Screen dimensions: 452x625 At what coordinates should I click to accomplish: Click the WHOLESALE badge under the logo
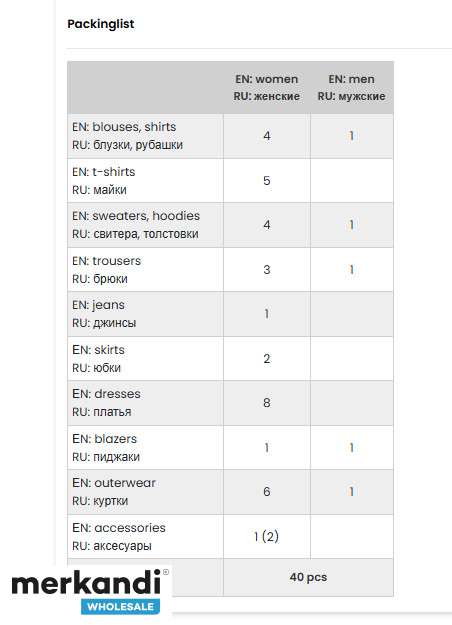click(x=121, y=607)
